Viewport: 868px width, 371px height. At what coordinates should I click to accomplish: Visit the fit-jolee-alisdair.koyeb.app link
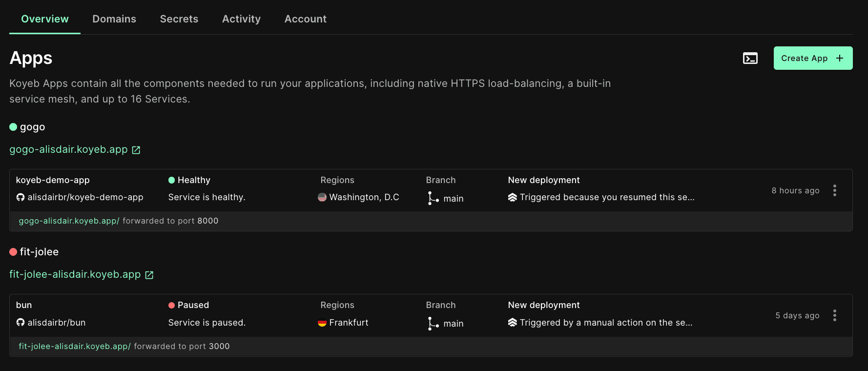pyautogui.click(x=75, y=275)
